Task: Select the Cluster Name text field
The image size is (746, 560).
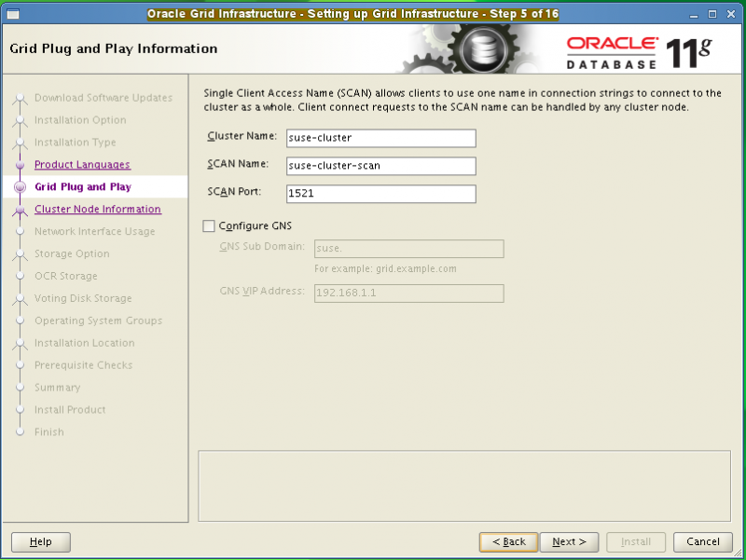Action: pos(380,138)
